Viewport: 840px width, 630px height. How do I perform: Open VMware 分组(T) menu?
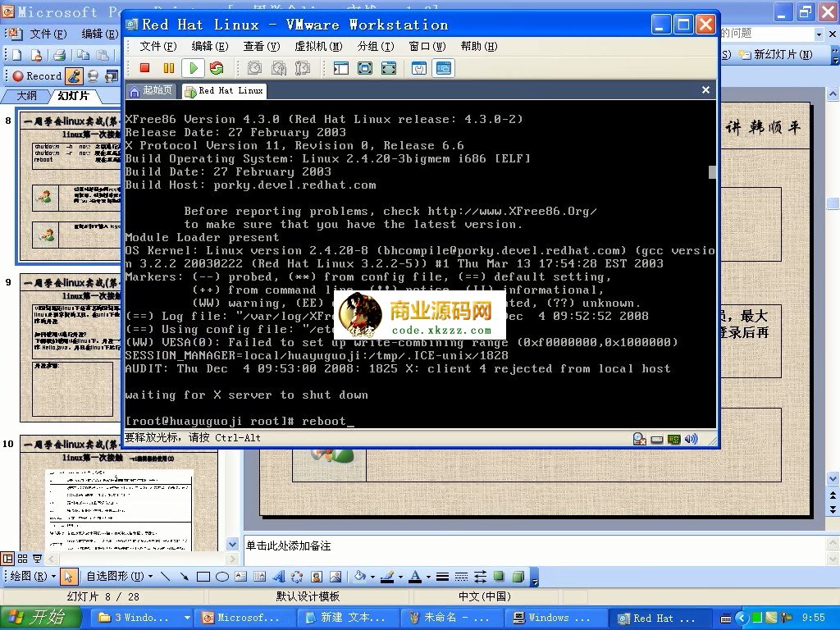tap(376, 46)
